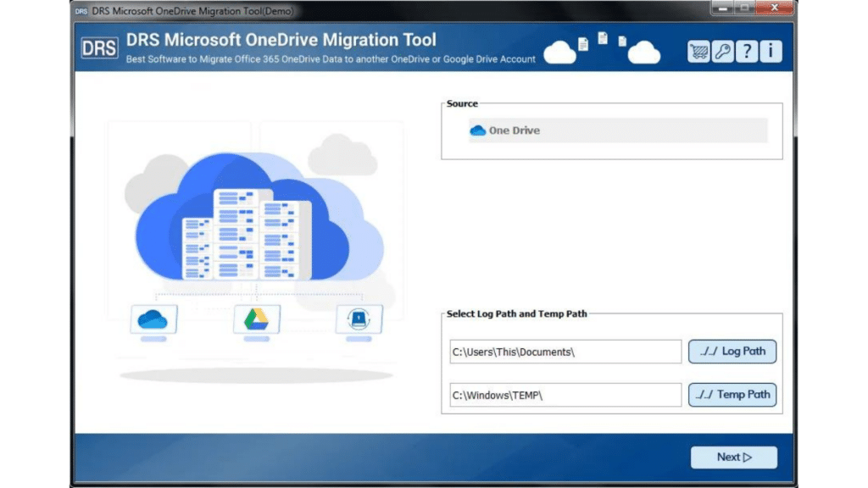Click the Log Path browse button

point(732,351)
